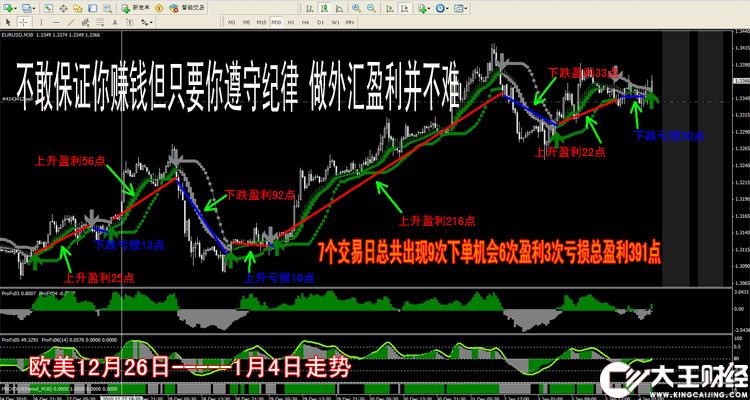
Task: Open the Arrows objects dropdown arrow
Action: pos(151,22)
